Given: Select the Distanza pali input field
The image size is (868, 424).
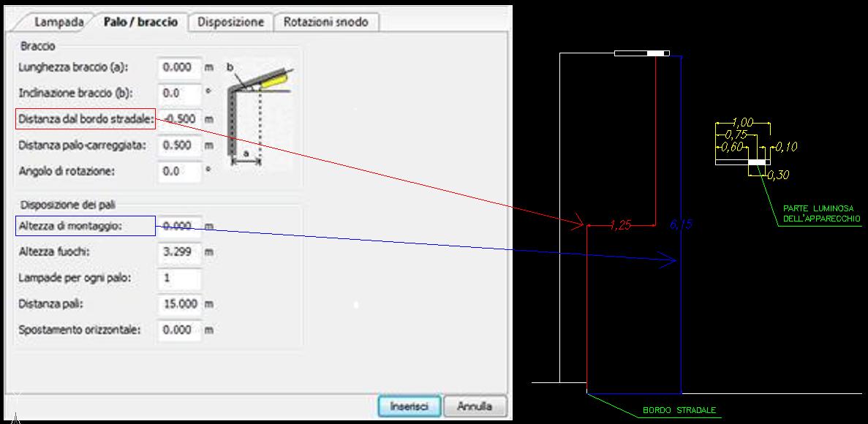Looking at the screenshot, I should click(x=178, y=304).
